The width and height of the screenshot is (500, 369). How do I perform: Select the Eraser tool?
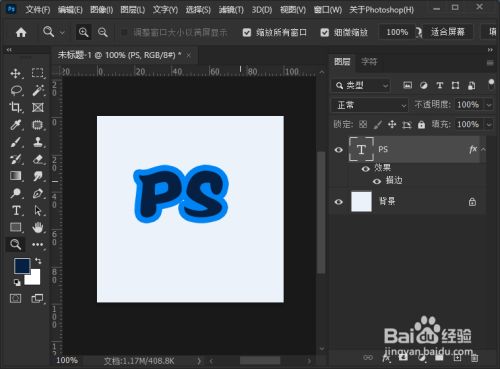[x=38, y=159]
